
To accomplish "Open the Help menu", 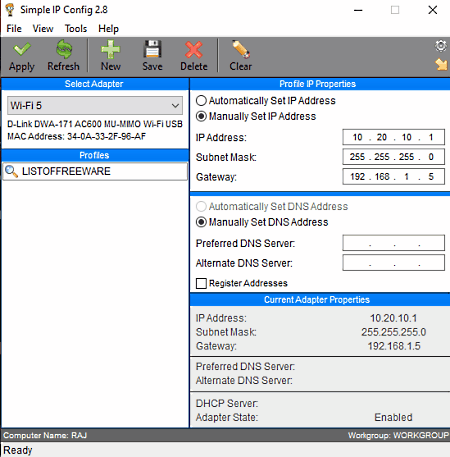I will [108, 29].
